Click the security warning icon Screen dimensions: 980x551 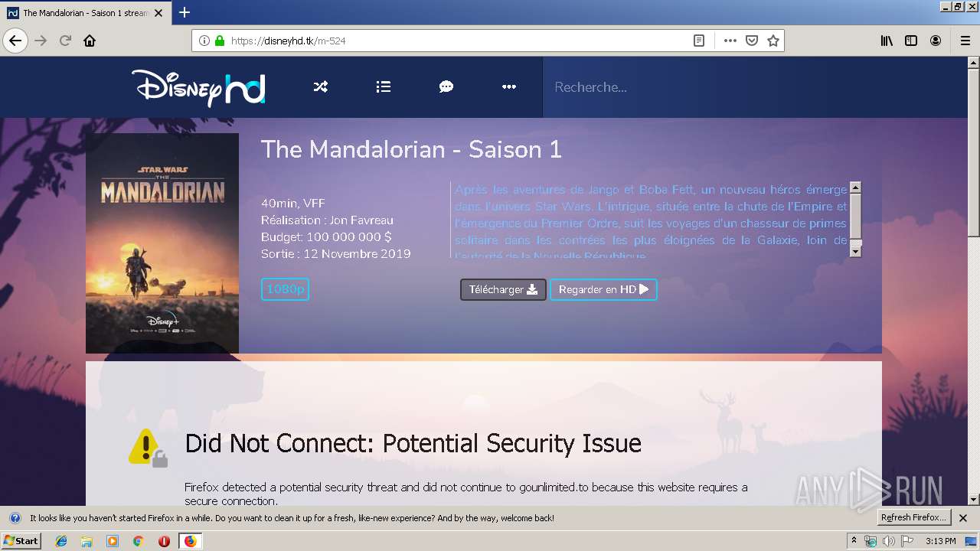148,448
